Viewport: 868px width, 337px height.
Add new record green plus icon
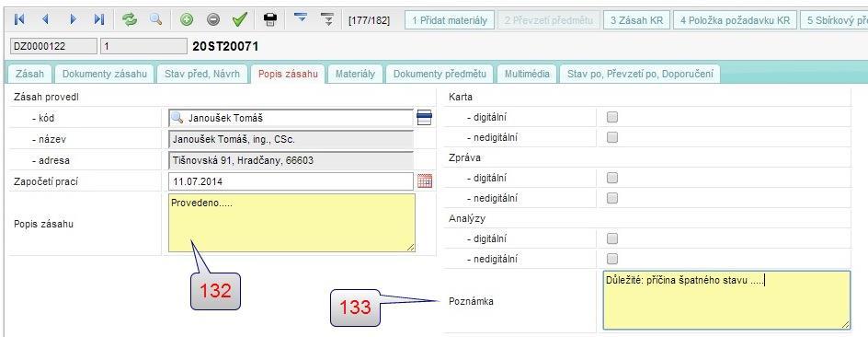(187, 20)
